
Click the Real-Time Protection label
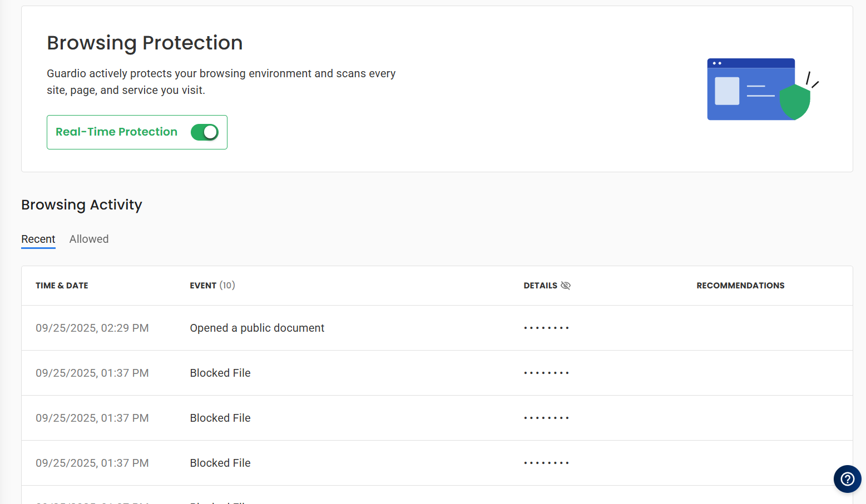pos(117,132)
